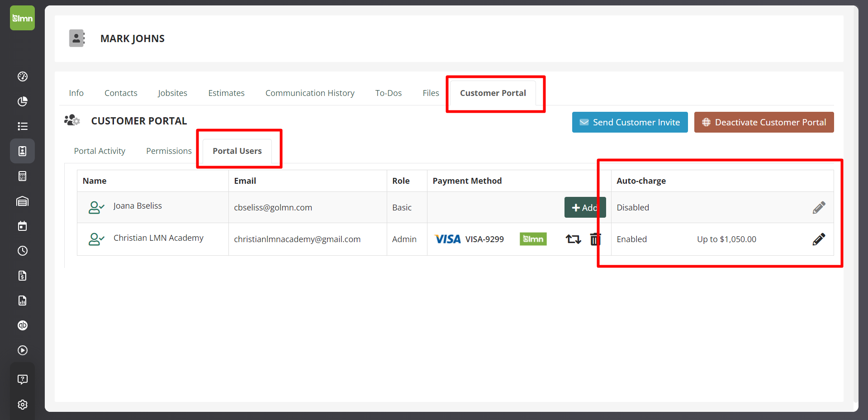This screenshot has height=420, width=868.
Task: Open the to-do list icon in the sidebar
Action: pyautogui.click(x=22, y=126)
